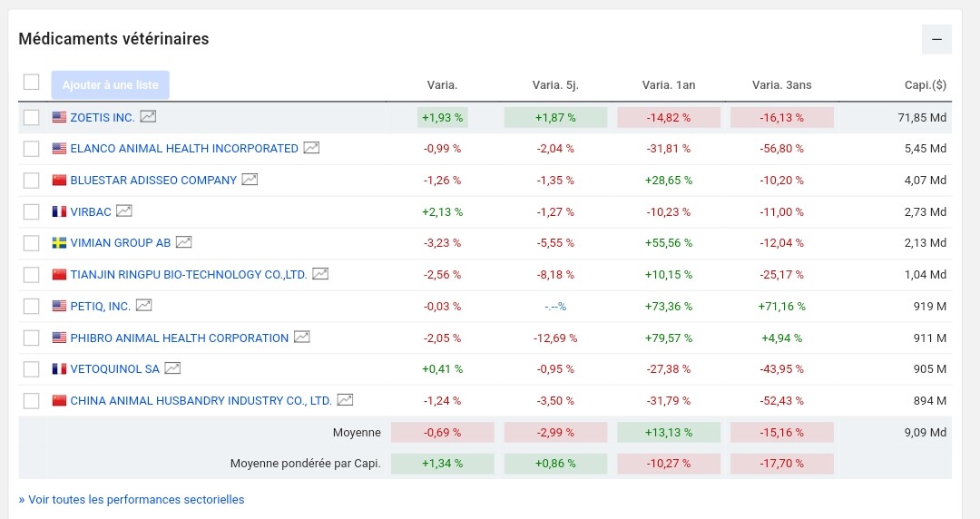
Task: Open chart icon next to PetIQ, Inc.
Action: tap(143, 305)
